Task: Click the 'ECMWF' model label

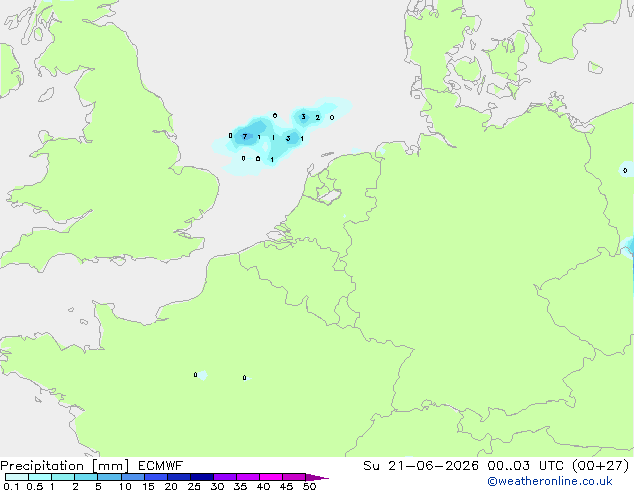Action: (161, 466)
